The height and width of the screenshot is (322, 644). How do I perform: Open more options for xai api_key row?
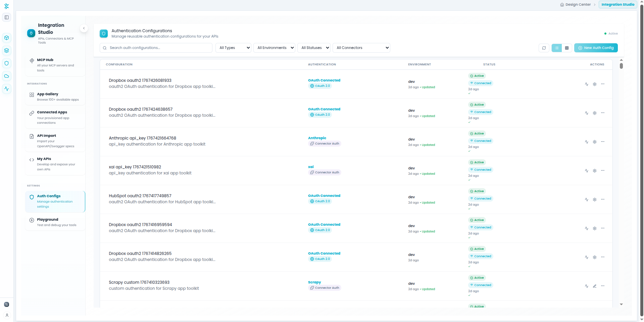tap(603, 171)
